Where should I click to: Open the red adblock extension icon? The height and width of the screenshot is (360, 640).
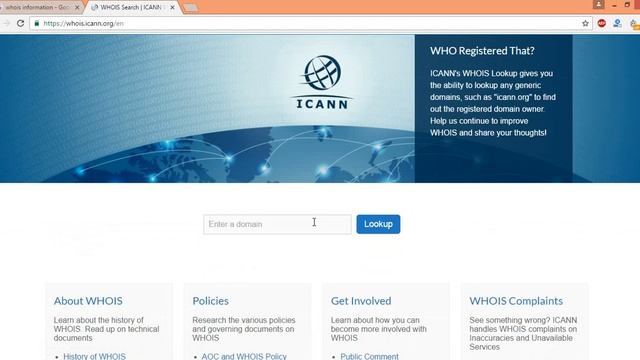602,23
